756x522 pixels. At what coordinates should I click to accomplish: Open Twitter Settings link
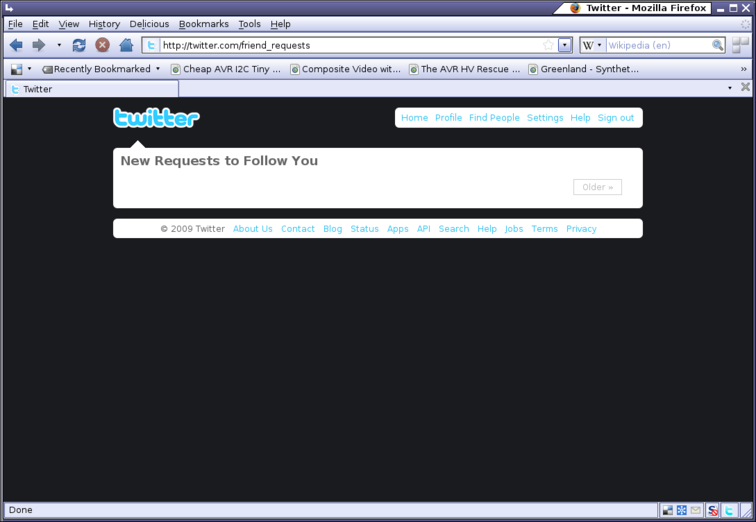[545, 118]
